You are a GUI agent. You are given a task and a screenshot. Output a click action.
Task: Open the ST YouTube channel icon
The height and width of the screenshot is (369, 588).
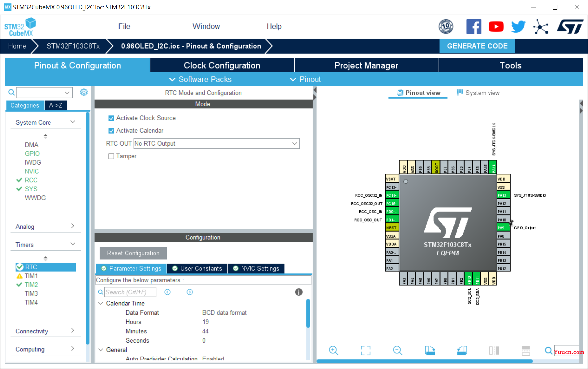496,27
